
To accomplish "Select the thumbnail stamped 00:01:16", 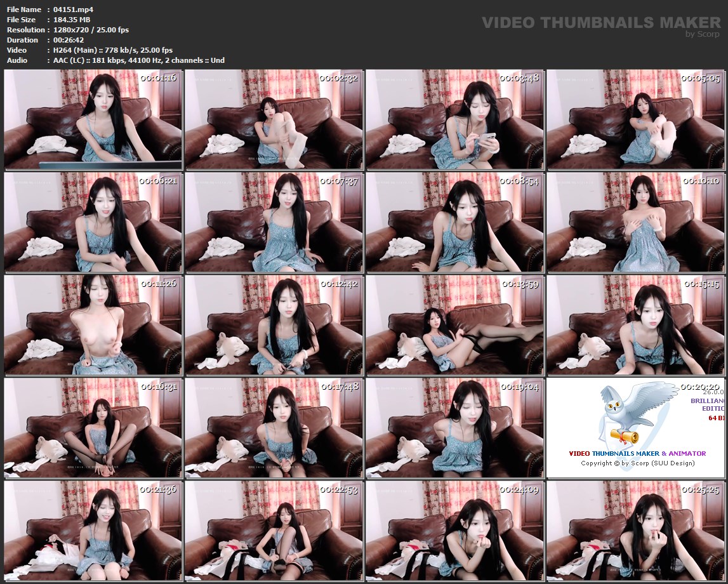I will click(93, 120).
